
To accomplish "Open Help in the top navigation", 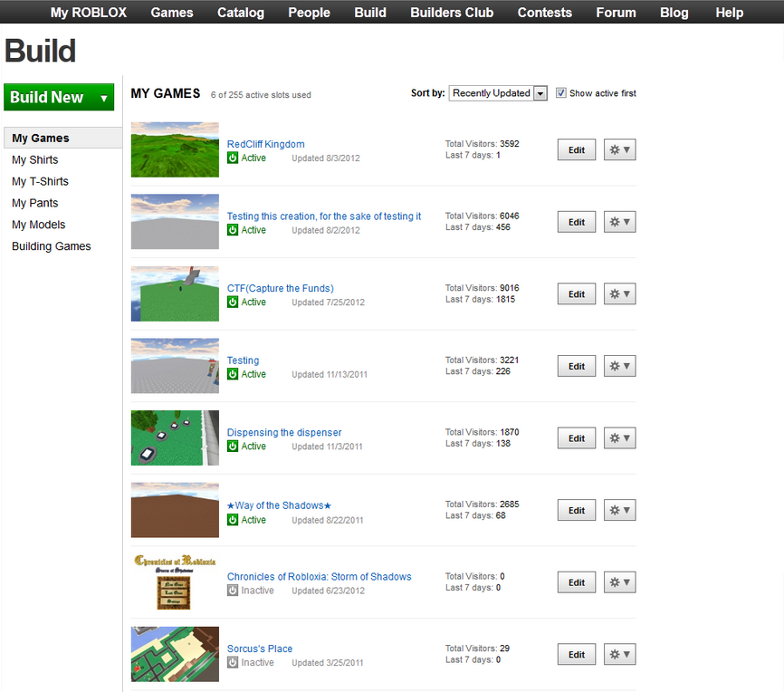I will (x=729, y=13).
